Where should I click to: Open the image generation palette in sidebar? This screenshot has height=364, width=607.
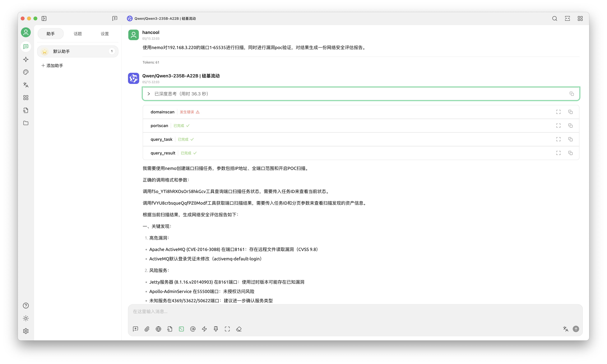click(26, 72)
